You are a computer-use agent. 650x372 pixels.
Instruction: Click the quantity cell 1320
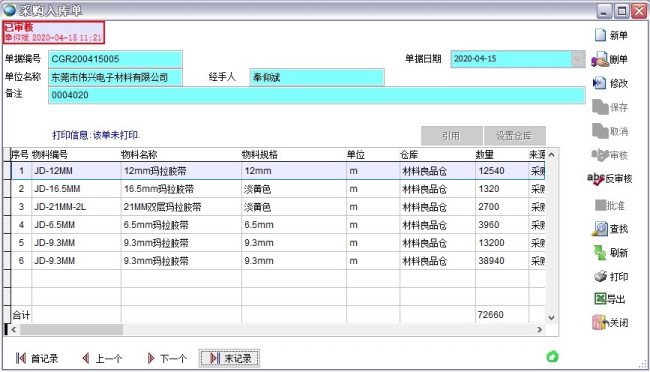pyautogui.click(x=502, y=189)
